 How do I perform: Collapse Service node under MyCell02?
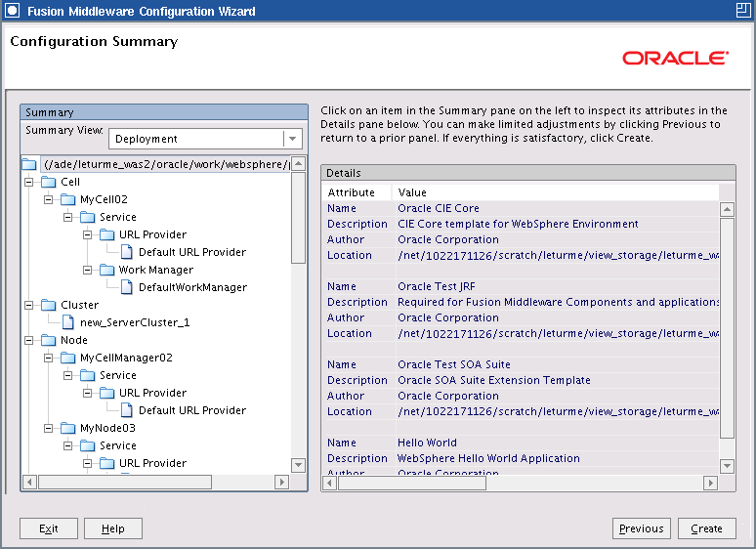pyautogui.click(x=68, y=218)
